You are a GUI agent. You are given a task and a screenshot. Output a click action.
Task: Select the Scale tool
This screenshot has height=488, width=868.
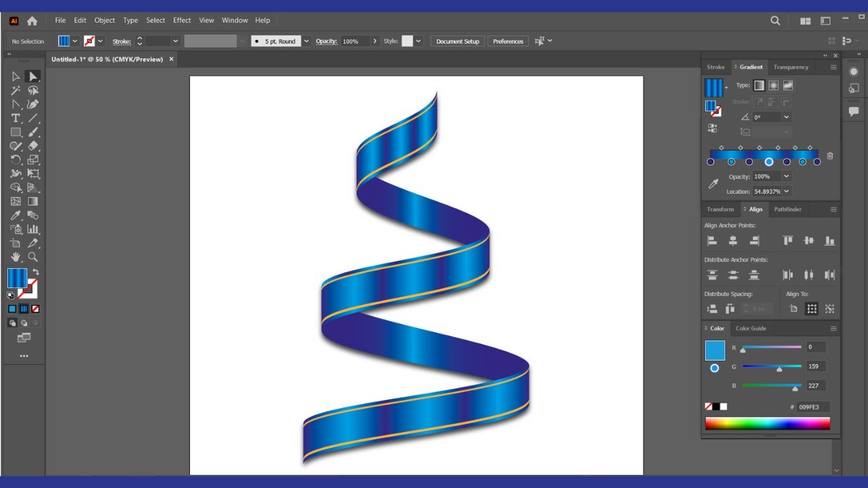click(33, 160)
